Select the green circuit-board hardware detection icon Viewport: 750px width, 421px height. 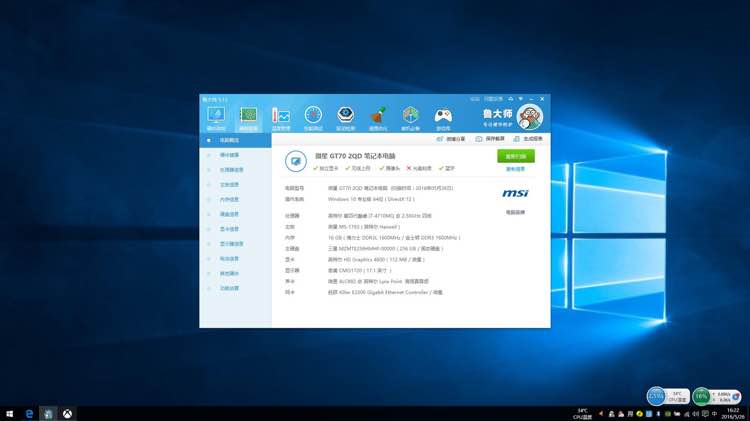pyautogui.click(x=248, y=115)
